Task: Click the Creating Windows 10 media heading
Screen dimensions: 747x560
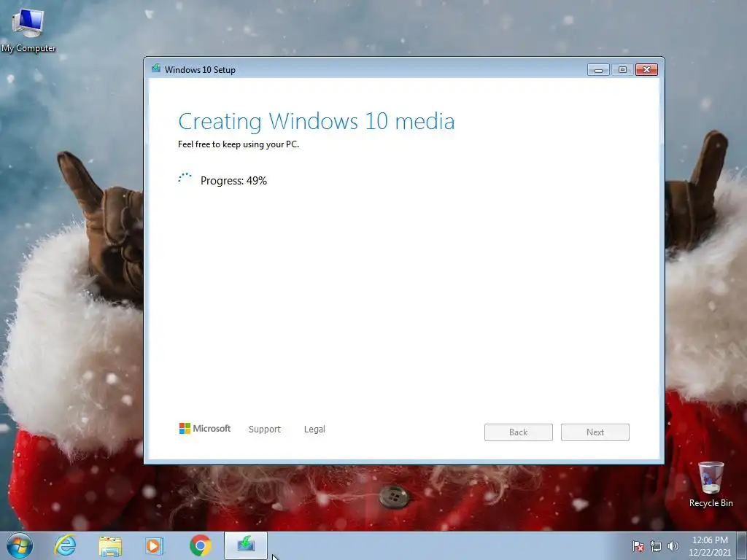Action: click(317, 121)
